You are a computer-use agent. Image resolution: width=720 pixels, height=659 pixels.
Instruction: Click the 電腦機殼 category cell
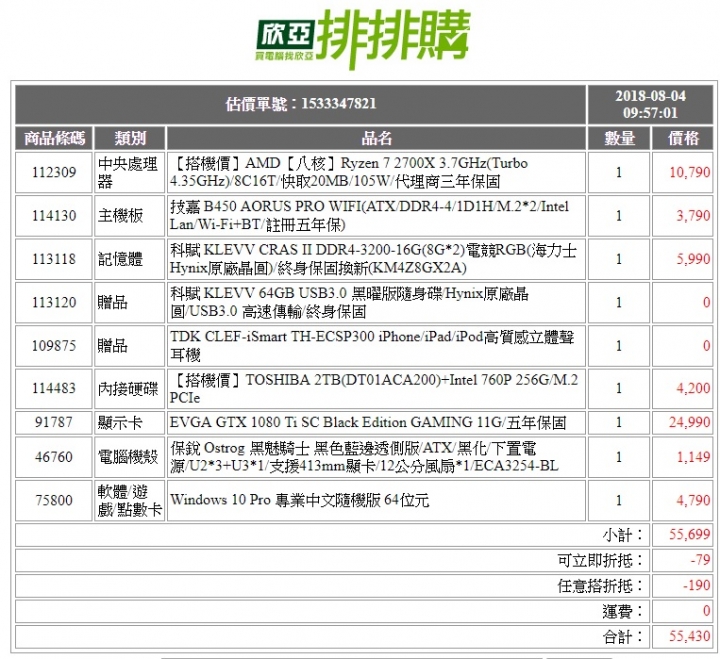pos(128,457)
